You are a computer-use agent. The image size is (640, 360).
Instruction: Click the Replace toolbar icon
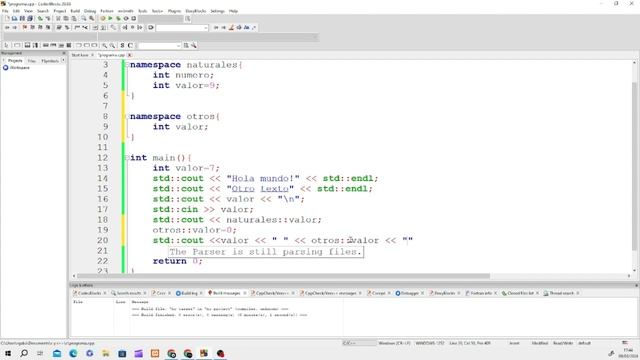(x=91, y=18)
